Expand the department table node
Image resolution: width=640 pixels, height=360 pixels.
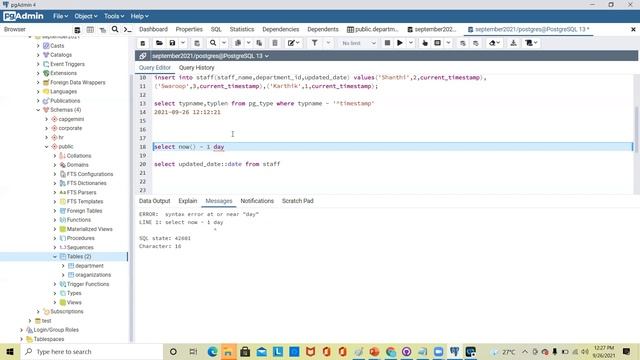tap(63, 266)
